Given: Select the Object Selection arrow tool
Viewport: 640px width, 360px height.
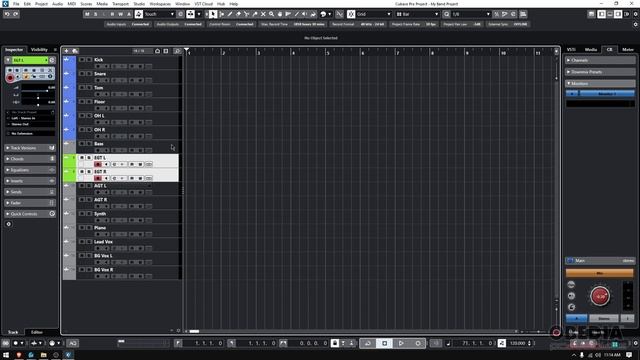Looking at the screenshot, I should click(213, 14).
